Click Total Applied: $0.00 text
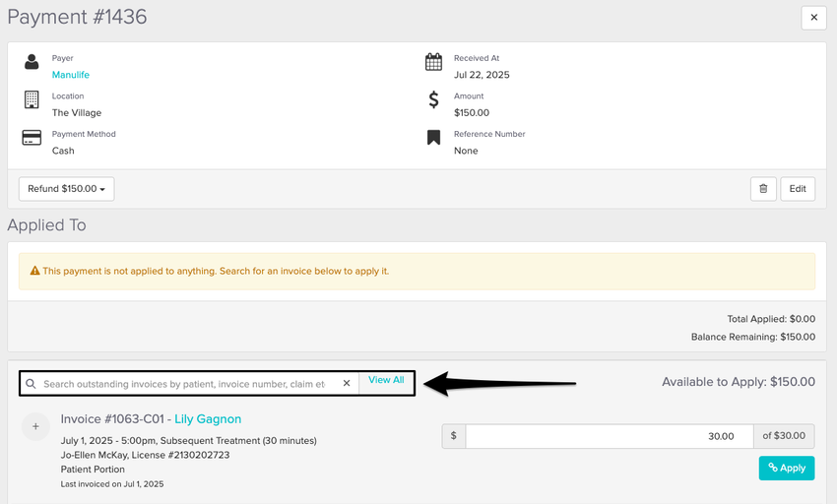The height and width of the screenshot is (504, 837). click(x=771, y=319)
